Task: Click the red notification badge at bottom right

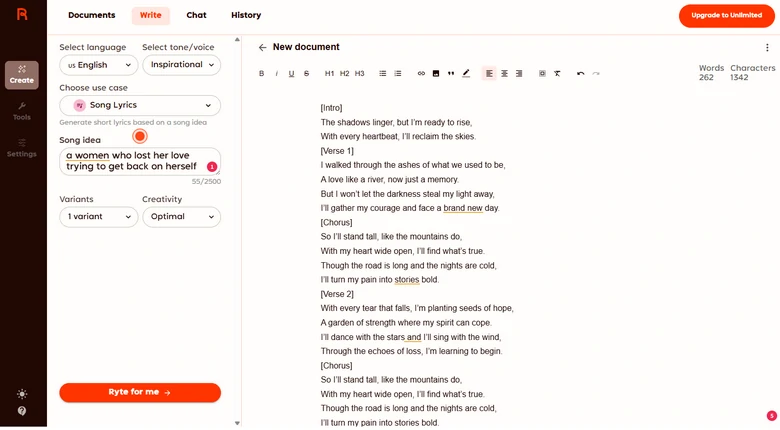Action: click(x=772, y=416)
